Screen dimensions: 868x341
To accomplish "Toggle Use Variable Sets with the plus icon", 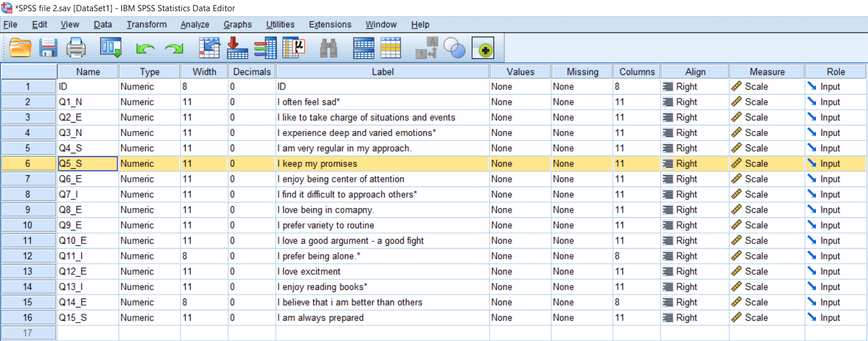I will tap(483, 48).
